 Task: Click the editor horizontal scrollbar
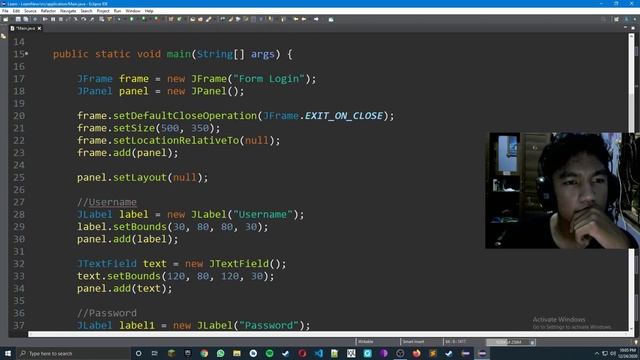click(329, 334)
